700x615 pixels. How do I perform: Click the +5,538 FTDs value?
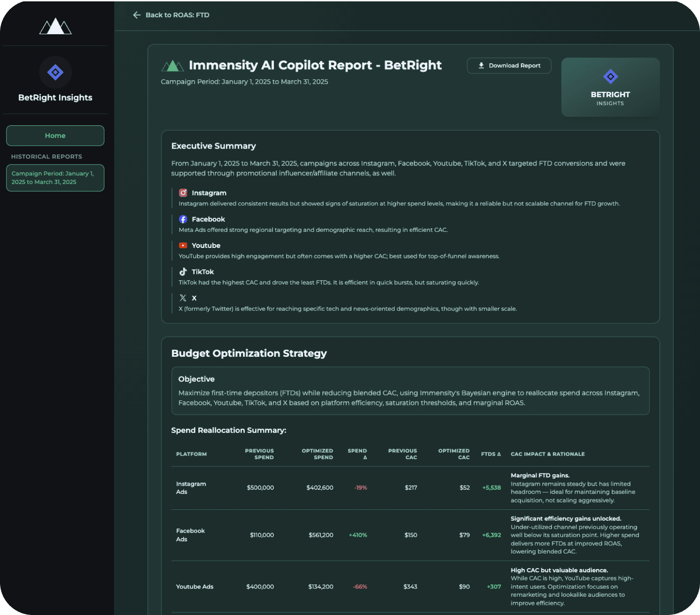(x=491, y=488)
